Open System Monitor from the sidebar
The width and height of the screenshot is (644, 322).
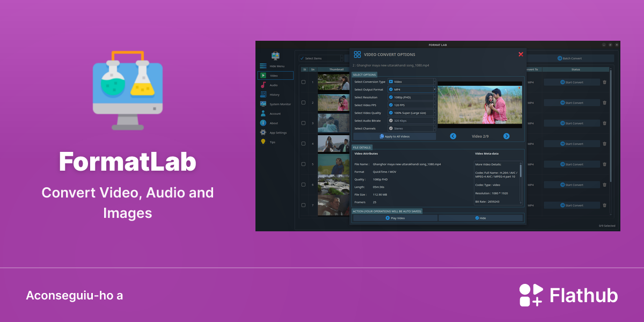[275, 104]
